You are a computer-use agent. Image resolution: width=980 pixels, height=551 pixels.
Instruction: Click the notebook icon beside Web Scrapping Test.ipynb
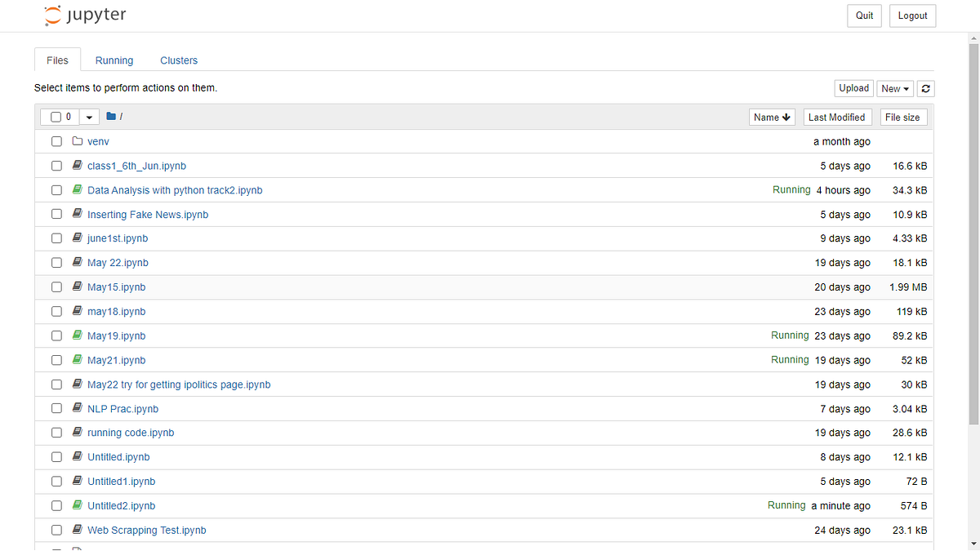pos(77,530)
